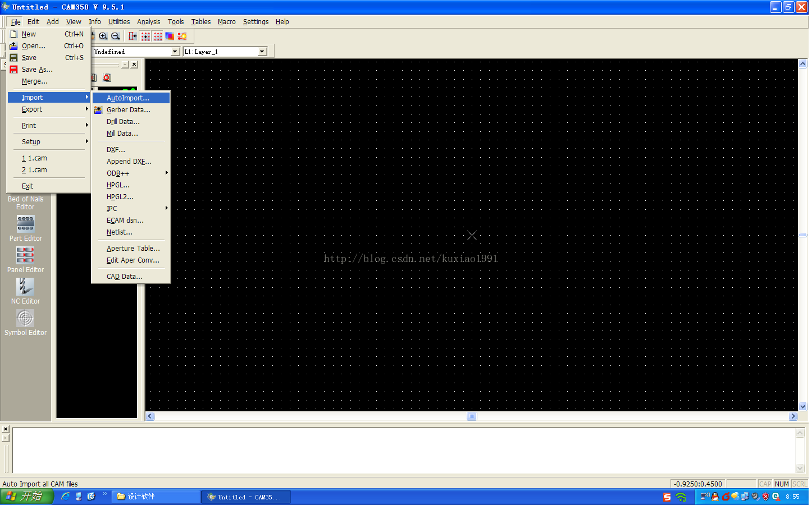Screen dimensions: 812x505
Task: Open the Edit menu
Action: 34,22
